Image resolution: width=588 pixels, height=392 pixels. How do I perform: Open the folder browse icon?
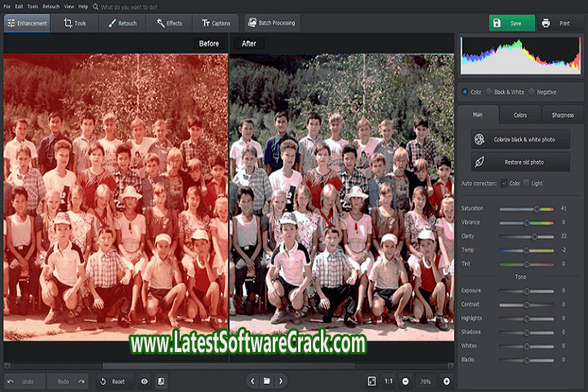[267, 381]
